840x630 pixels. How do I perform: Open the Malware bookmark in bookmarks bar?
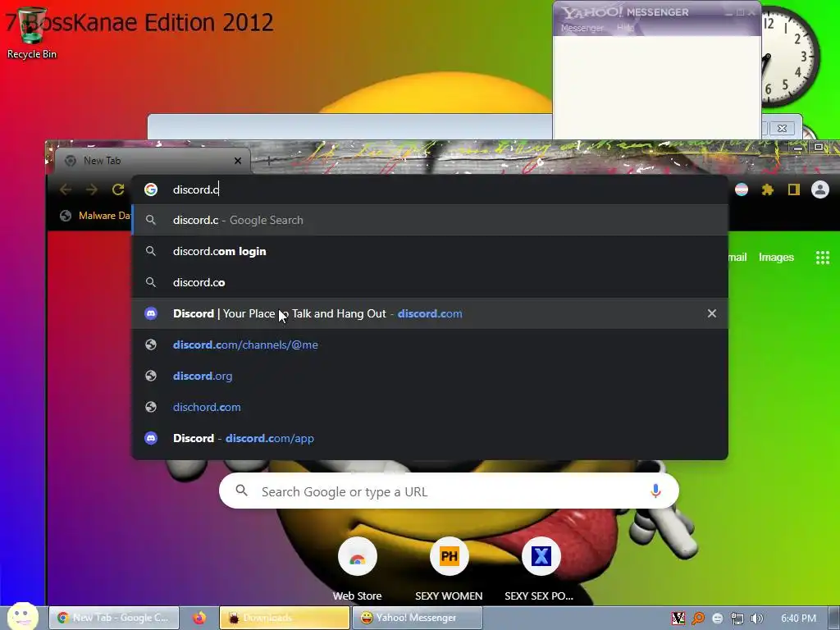pyautogui.click(x=96, y=216)
